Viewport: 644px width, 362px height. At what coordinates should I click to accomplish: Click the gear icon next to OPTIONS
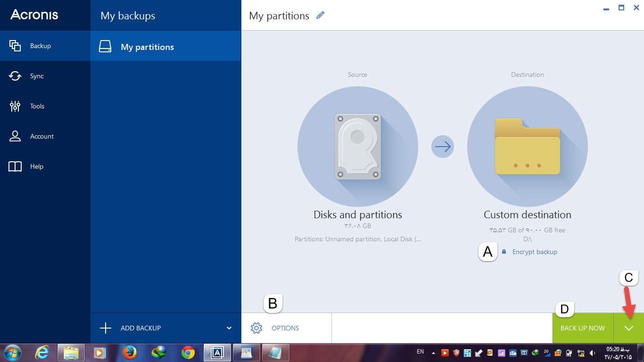[x=256, y=328]
